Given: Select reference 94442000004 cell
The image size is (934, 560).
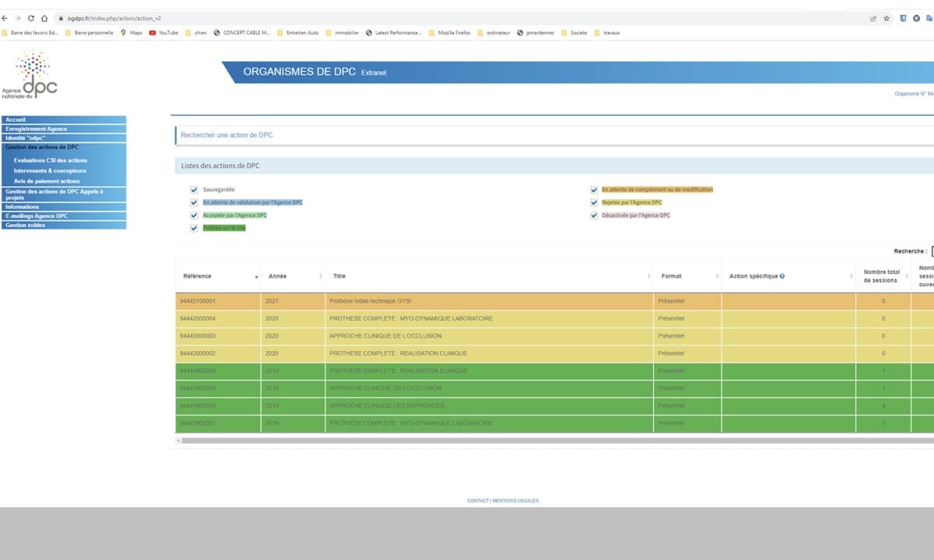Looking at the screenshot, I should coord(218,318).
